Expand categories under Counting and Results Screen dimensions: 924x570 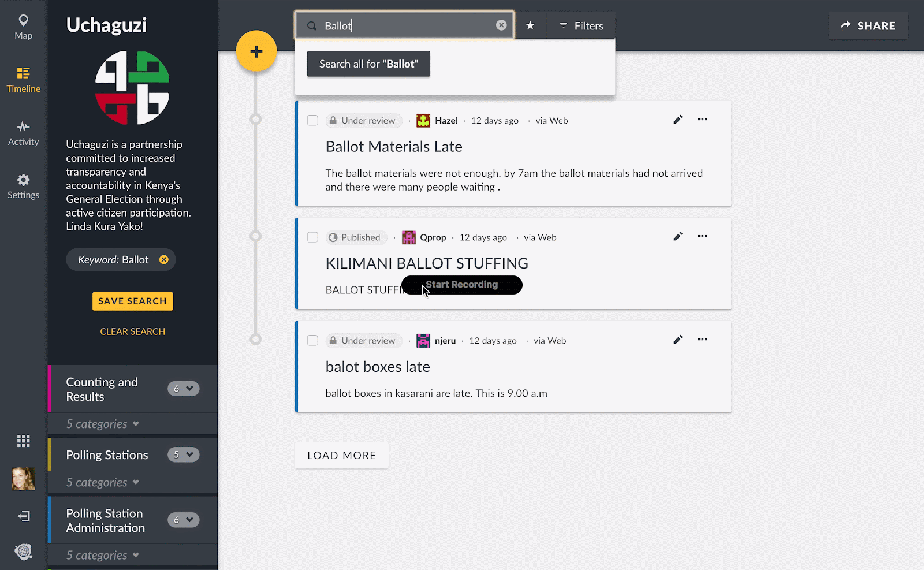[x=103, y=424]
